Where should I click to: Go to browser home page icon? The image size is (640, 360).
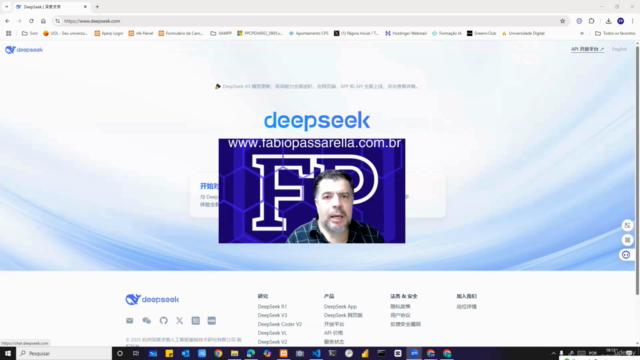coord(43,21)
